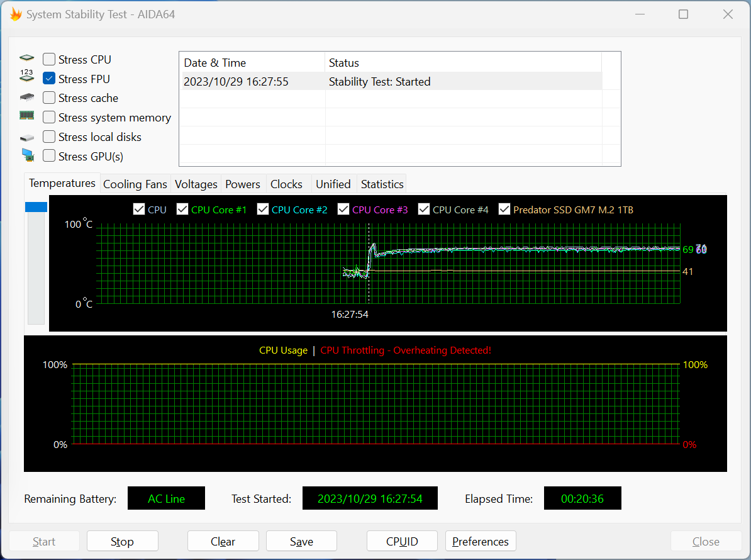Click the Clear button
The width and height of the screenshot is (751, 560).
(x=223, y=541)
